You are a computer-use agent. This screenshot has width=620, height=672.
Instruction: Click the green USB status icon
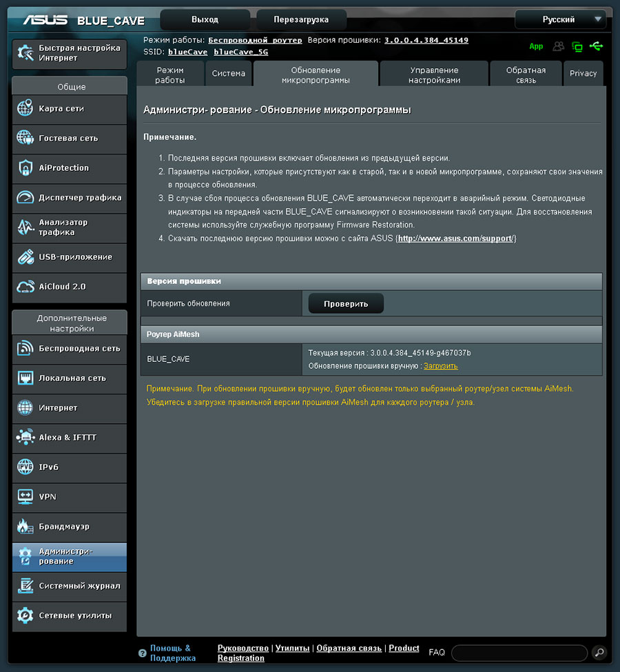pos(596,46)
